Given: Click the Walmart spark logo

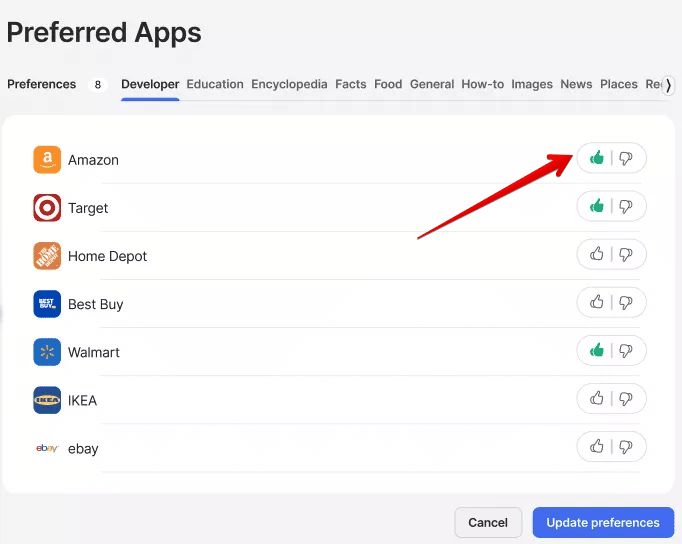Looking at the screenshot, I should [47, 352].
